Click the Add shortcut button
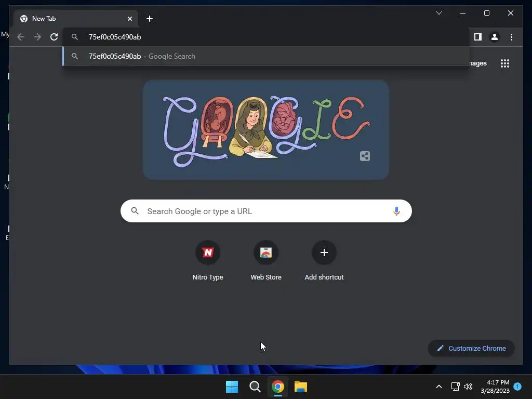 pos(324,261)
